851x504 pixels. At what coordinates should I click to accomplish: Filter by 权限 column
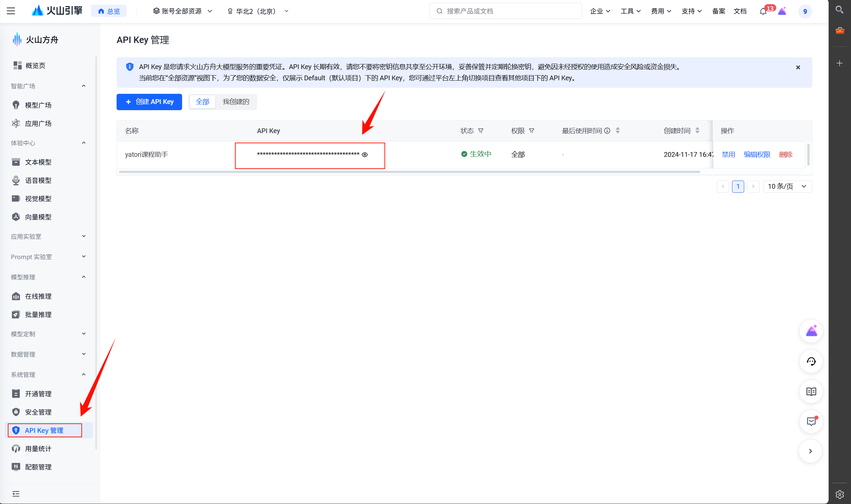pyautogui.click(x=532, y=131)
